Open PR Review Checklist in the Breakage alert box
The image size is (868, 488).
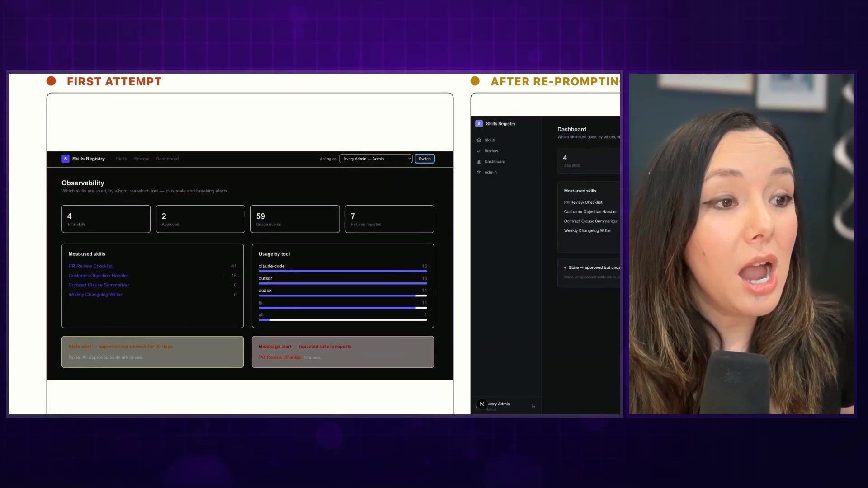pos(281,357)
